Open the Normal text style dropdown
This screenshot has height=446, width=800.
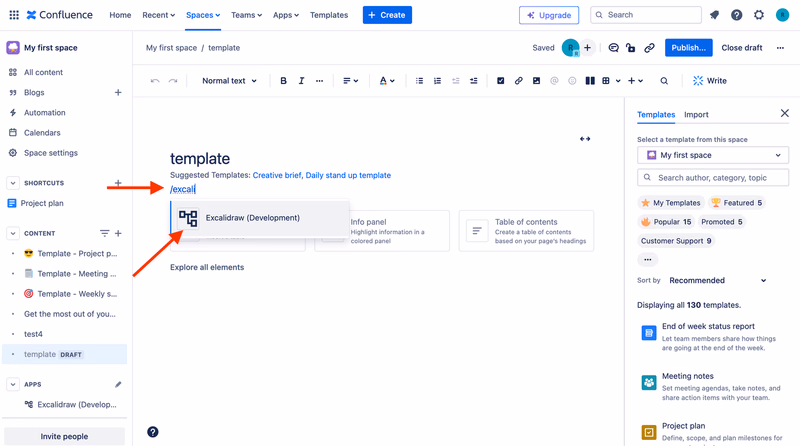tap(229, 81)
